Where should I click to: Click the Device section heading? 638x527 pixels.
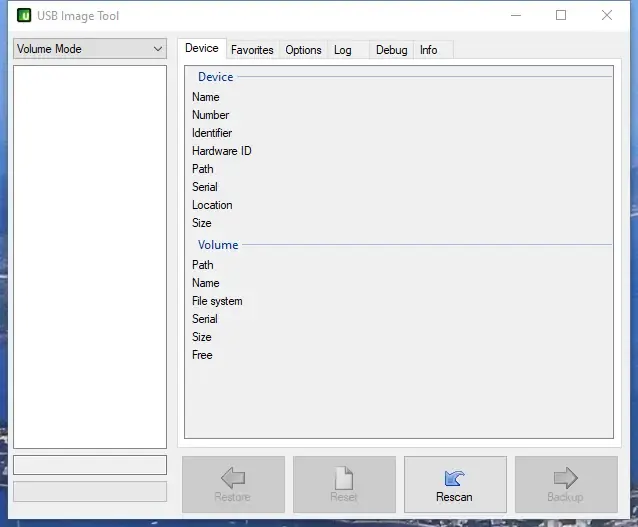pos(216,77)
